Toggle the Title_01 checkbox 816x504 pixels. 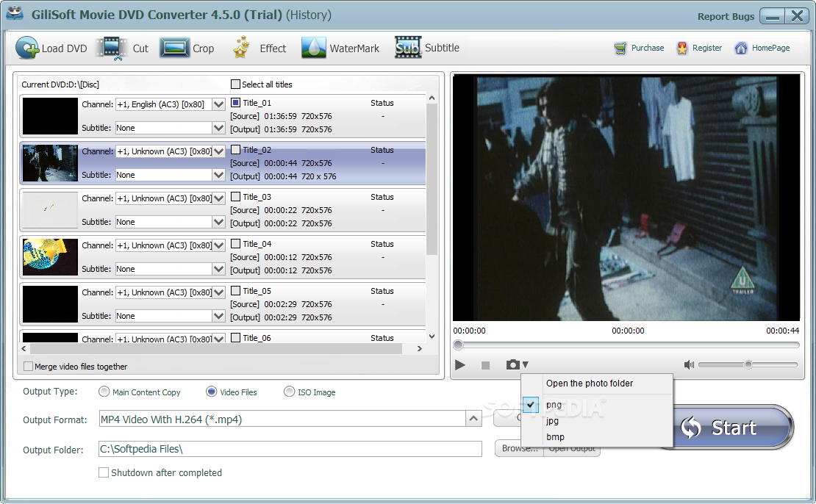pyautogui.click(x=235, y=102)
